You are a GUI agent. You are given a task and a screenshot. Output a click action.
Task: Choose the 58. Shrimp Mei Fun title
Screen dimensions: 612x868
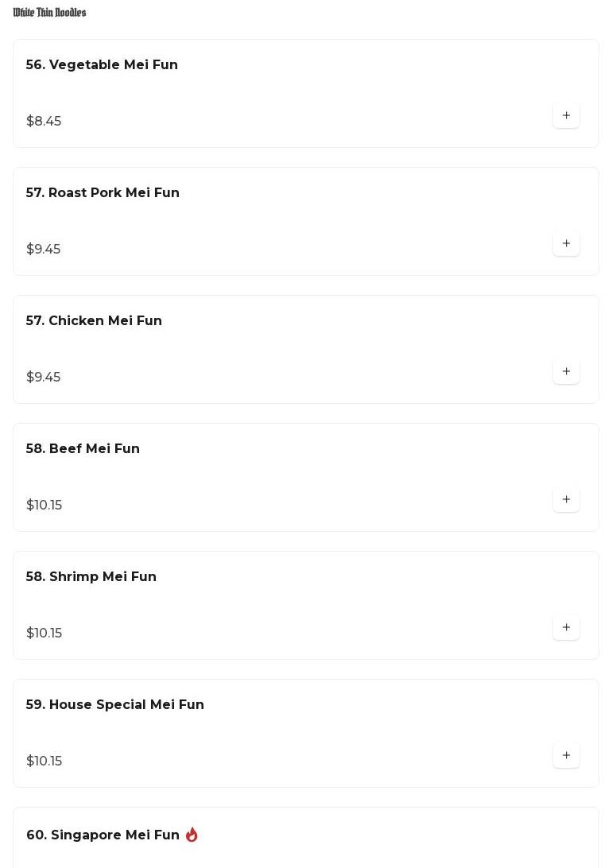(91, 576)
